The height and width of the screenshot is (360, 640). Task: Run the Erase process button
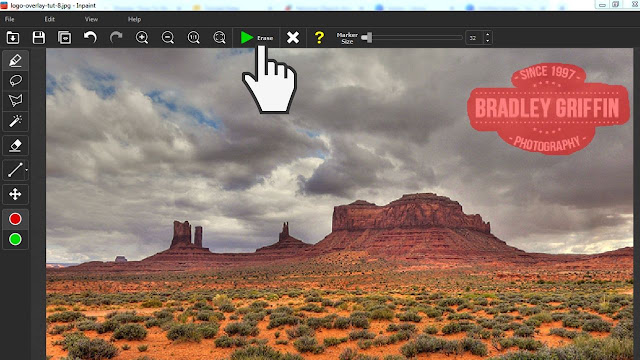tap(256, 38)
